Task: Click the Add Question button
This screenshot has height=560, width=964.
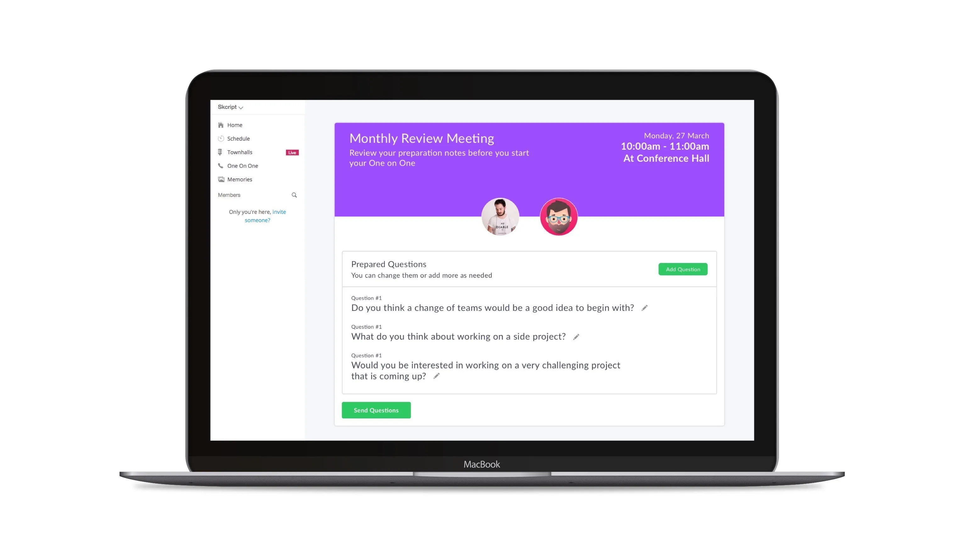Action: point(683,269)
